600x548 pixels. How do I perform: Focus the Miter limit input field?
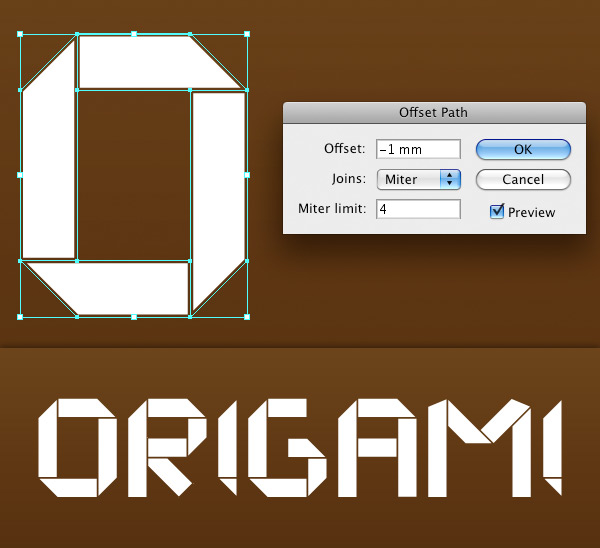(x=418, y=210)
